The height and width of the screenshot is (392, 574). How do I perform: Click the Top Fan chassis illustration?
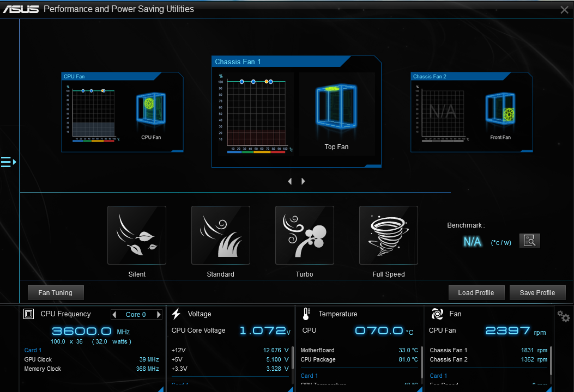coord(336,107)
